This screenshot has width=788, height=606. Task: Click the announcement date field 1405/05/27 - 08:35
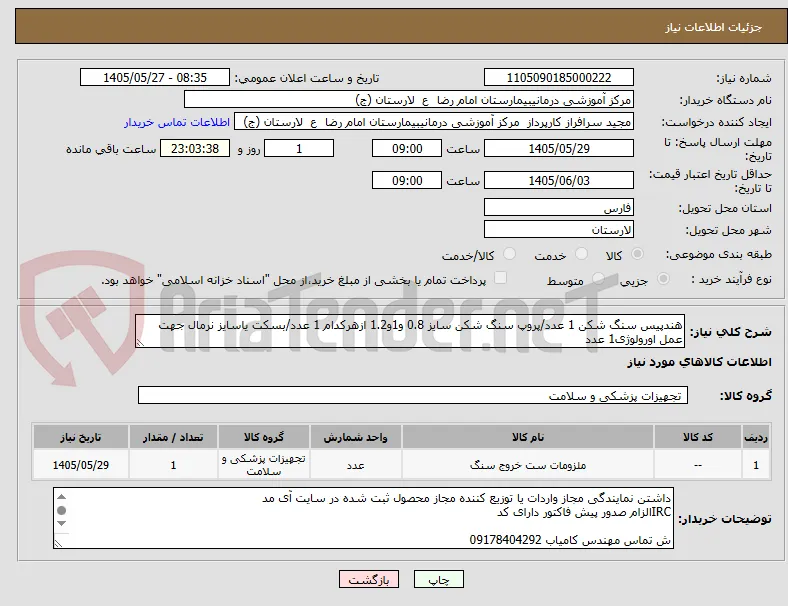pos(155,78)
